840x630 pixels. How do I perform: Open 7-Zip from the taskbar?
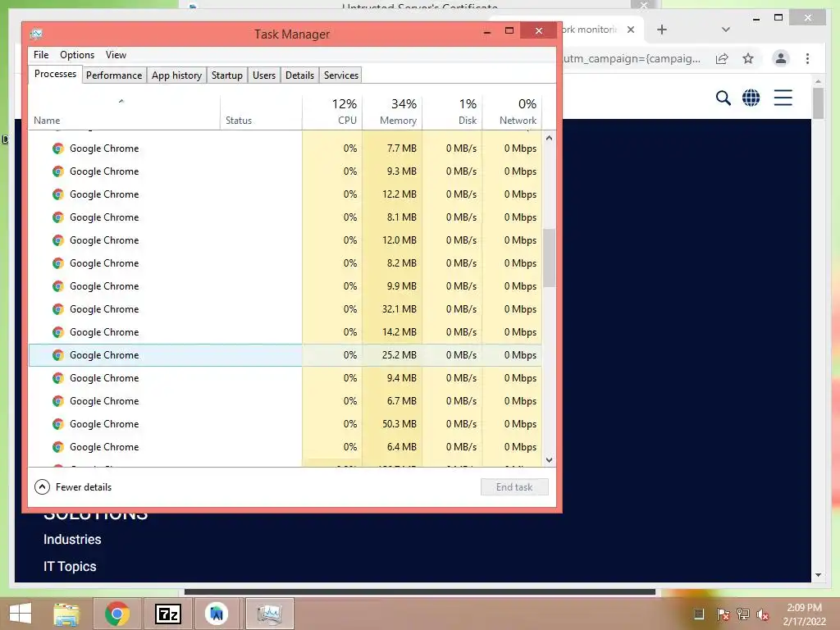click(167, 614)
